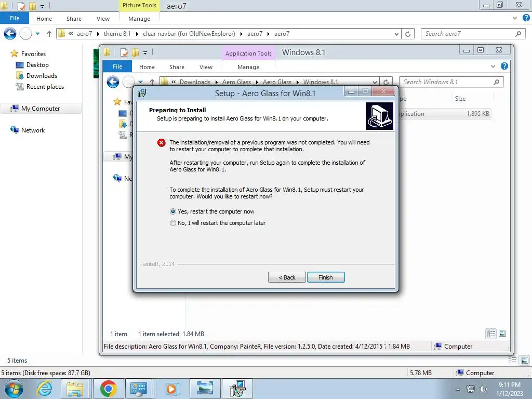Expand the ribbon in Windows 8.1 window
532x399 pixels.
point(493,66)
